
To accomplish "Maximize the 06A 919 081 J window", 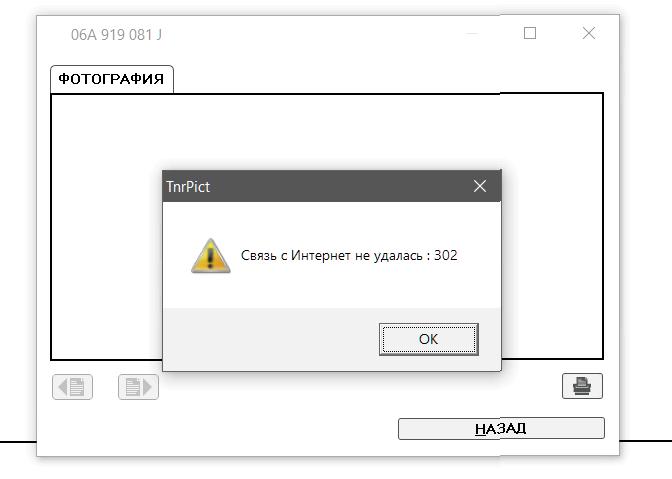I will click(530, 33).
